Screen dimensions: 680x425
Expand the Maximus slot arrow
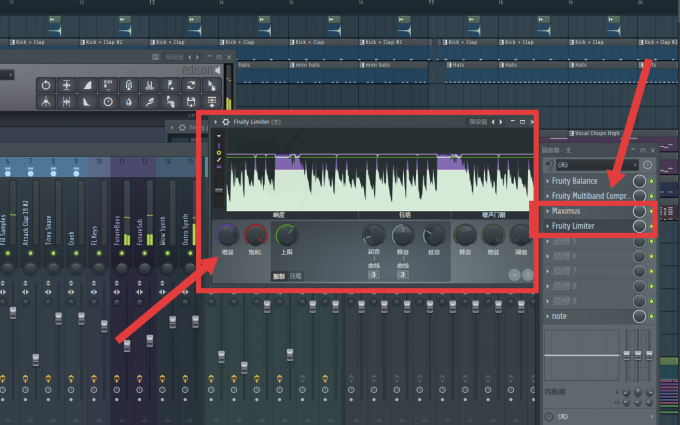[548, 211]
